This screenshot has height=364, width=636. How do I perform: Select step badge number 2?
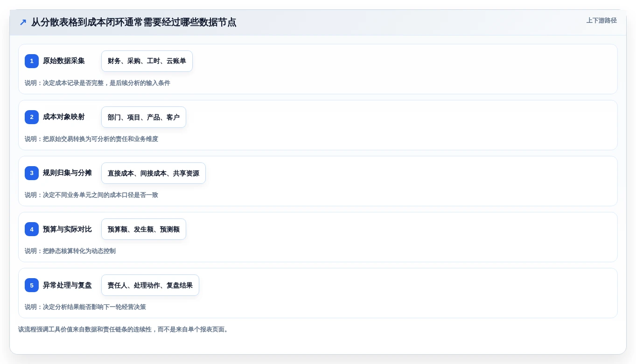coord(32,117)
